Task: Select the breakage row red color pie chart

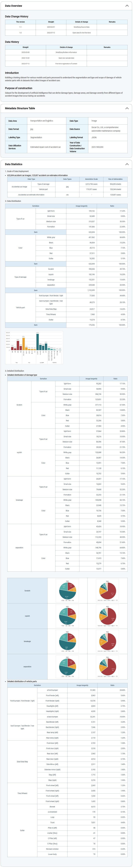Action: click(x=107, y=641)
